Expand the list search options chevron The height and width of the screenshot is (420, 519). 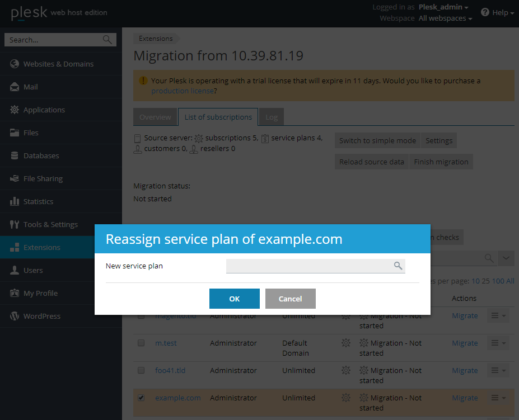coord(506,258)
